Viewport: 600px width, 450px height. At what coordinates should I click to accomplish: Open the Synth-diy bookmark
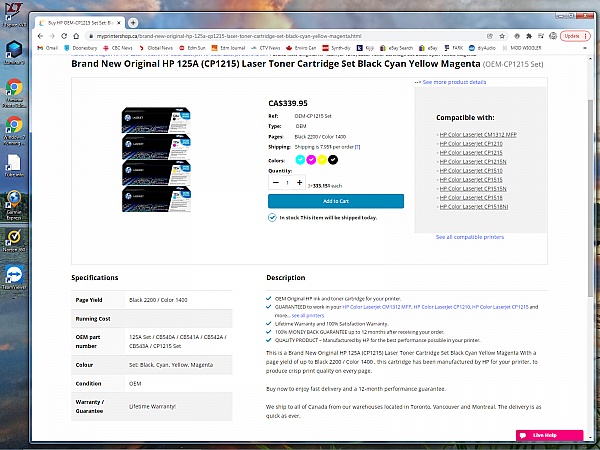[336, 48]
